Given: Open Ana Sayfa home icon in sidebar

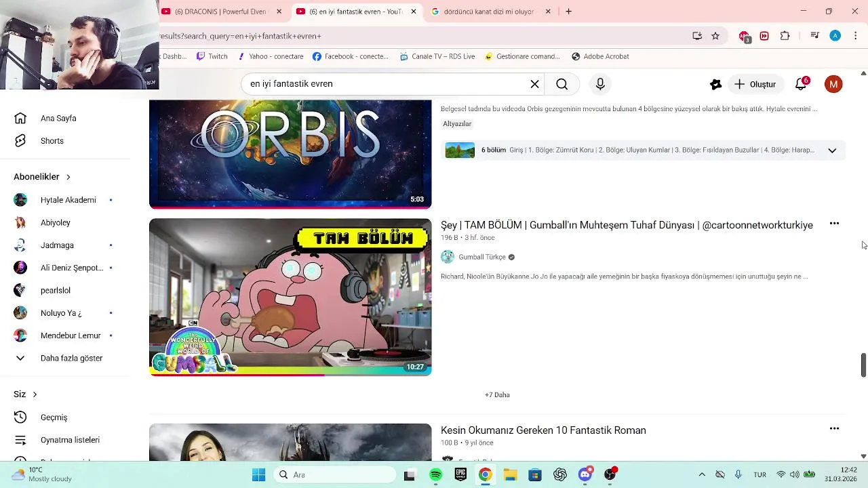Looking at the screenshot, I should pyautogui.click(x=20, y=118).
